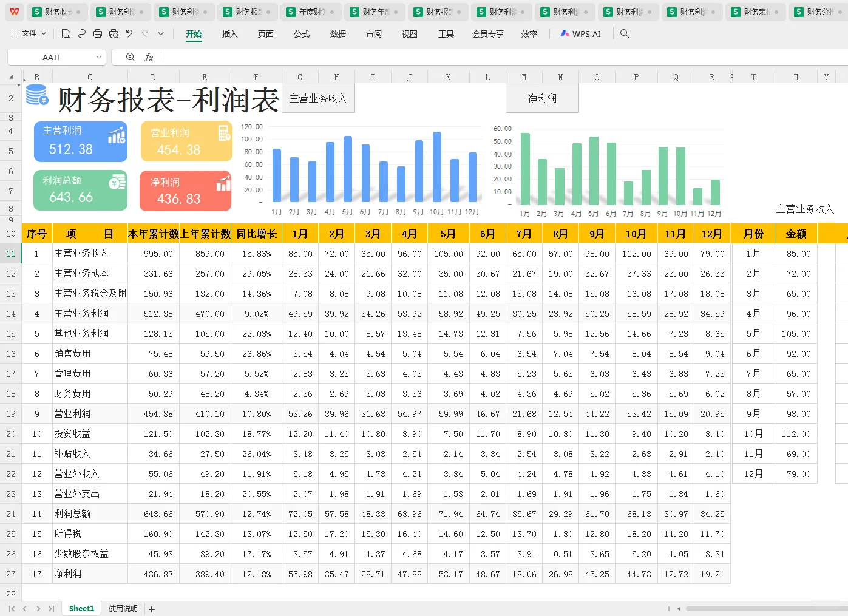The image size is (848, 616).
Task: Switch to the 公式 ribbon tab
Action: [302, 34]
